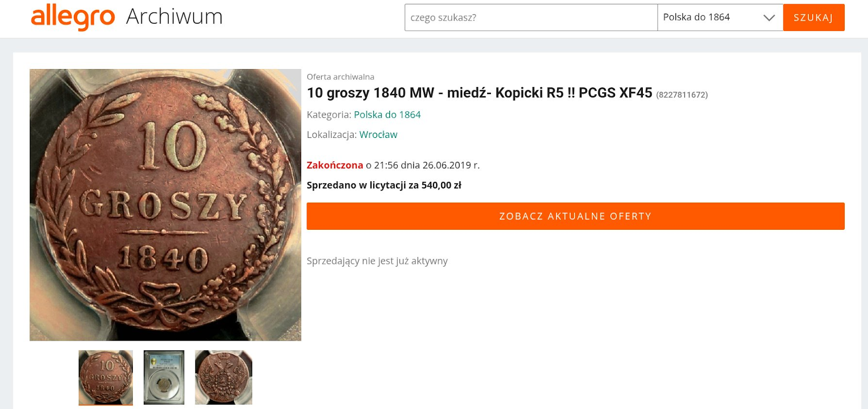The image size is (868, 409).
Task: Click the 'Kategoria:' label
Action: [329, 115]
